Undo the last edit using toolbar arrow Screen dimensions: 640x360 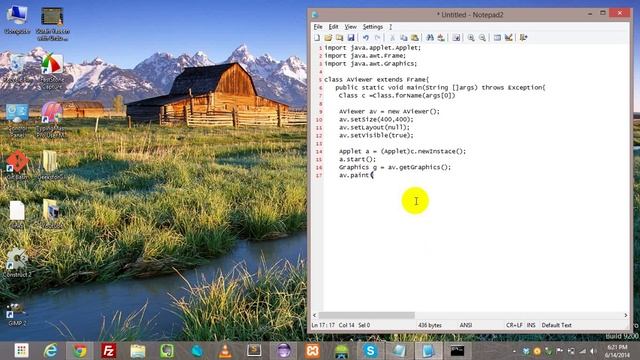pos(366,38)
